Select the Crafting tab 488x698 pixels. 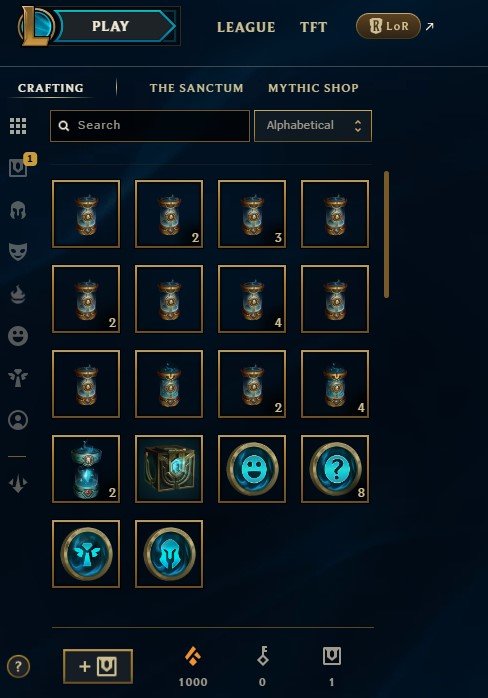(x=50, y=88)
